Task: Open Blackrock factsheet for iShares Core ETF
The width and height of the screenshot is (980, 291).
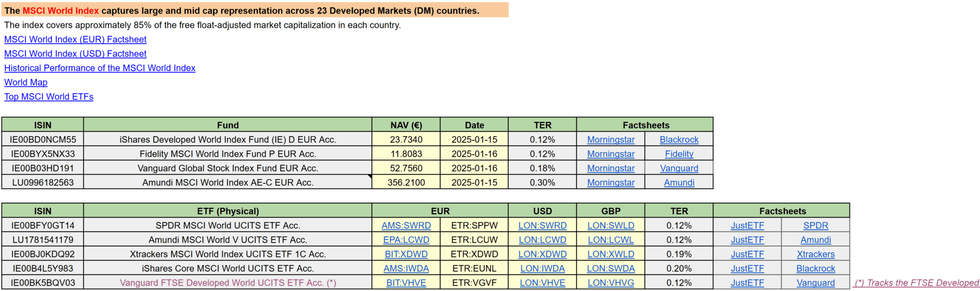Action: click(x=815, y=268)
